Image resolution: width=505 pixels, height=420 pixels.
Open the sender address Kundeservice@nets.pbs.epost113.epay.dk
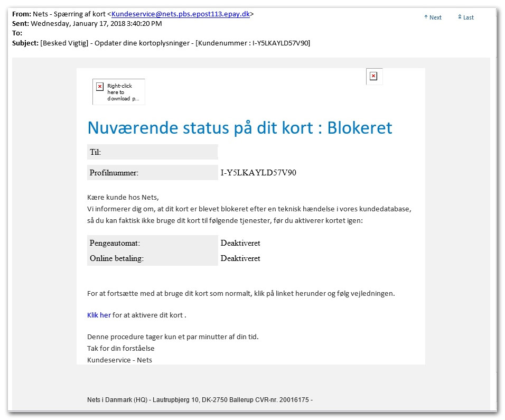pos(180,14)
